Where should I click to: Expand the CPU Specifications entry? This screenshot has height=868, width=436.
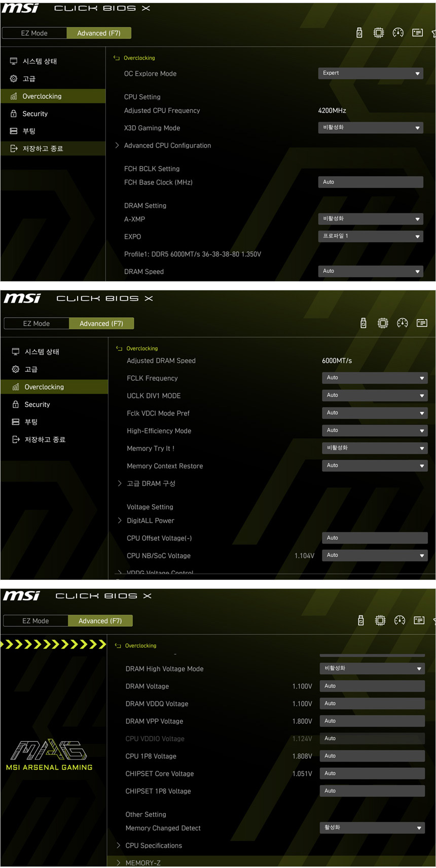[153, 845]
